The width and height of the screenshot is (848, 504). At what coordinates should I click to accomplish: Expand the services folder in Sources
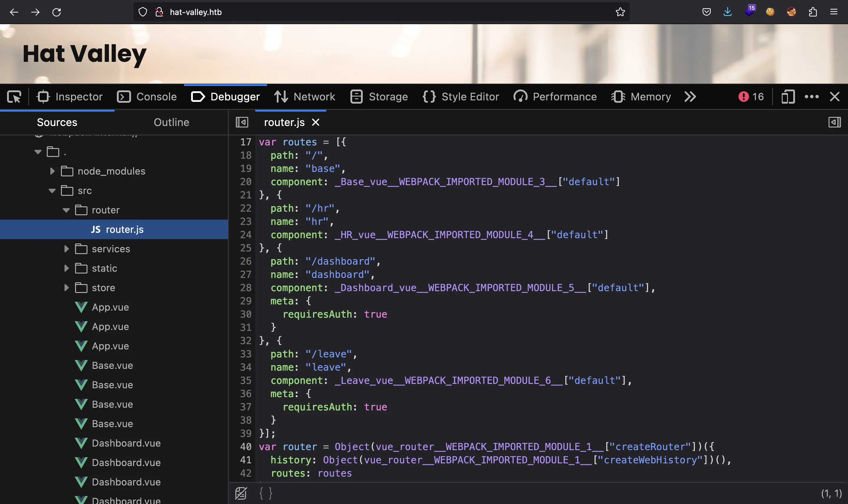(66, 248)
